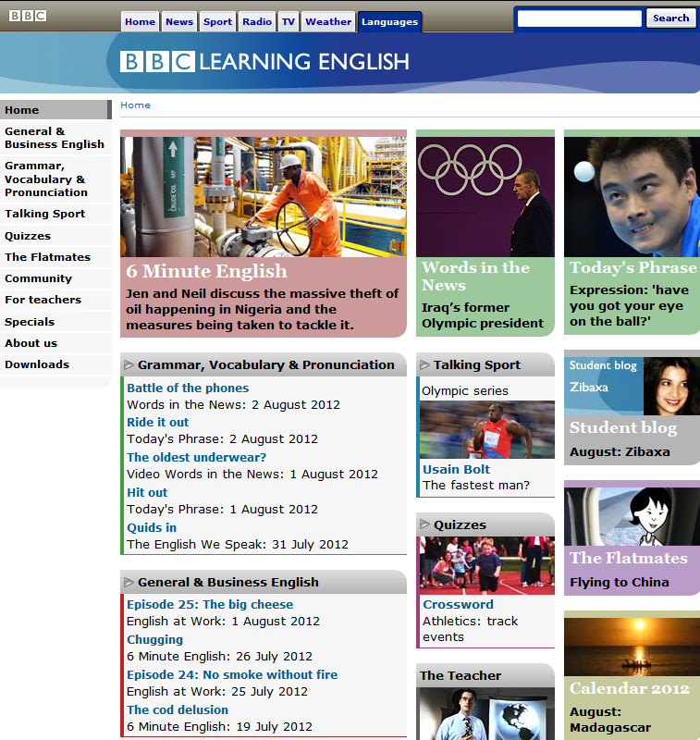Image resolution: width=700 pixels, height=740 pixels.
Task: Open About us in the sidebar
Action: coord(55,343)
